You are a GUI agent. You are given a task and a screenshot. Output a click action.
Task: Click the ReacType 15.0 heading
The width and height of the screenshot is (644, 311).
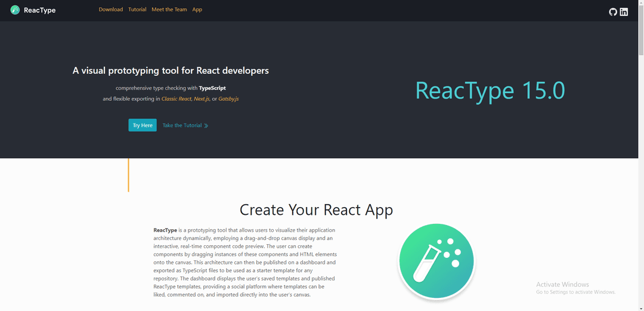(x=490, y=91)
